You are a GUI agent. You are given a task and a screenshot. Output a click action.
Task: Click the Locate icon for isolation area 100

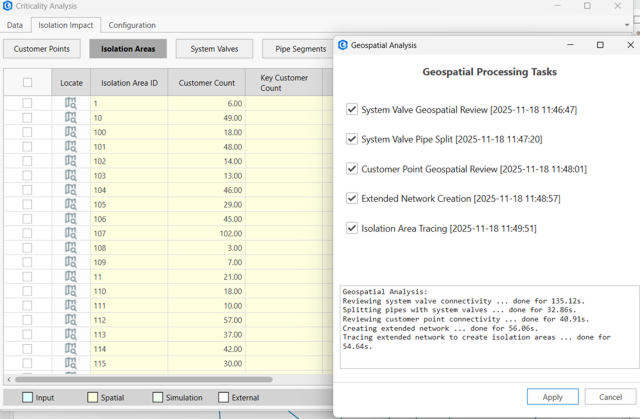coord(70,132)
